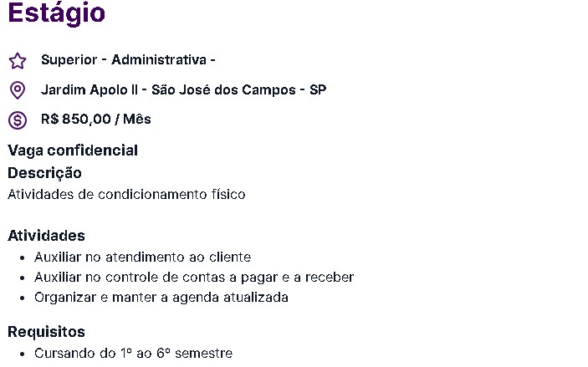Click the Descrição section heading
Image resolution: width=588 pixels, height=367 pixels.
44,173
